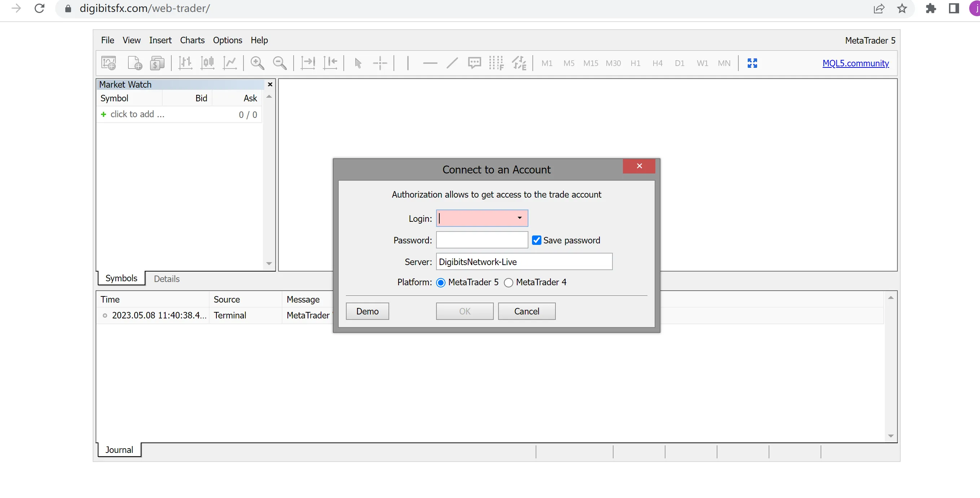Viewport: 980px width, 498px height.
Task: Close the Market Watch panel
Action: point(270,84)
